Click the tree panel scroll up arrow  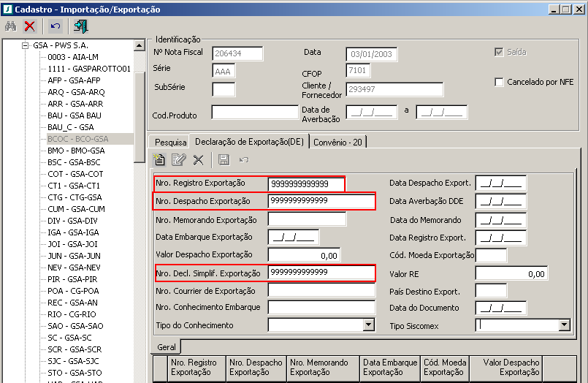tap(140, 45)
